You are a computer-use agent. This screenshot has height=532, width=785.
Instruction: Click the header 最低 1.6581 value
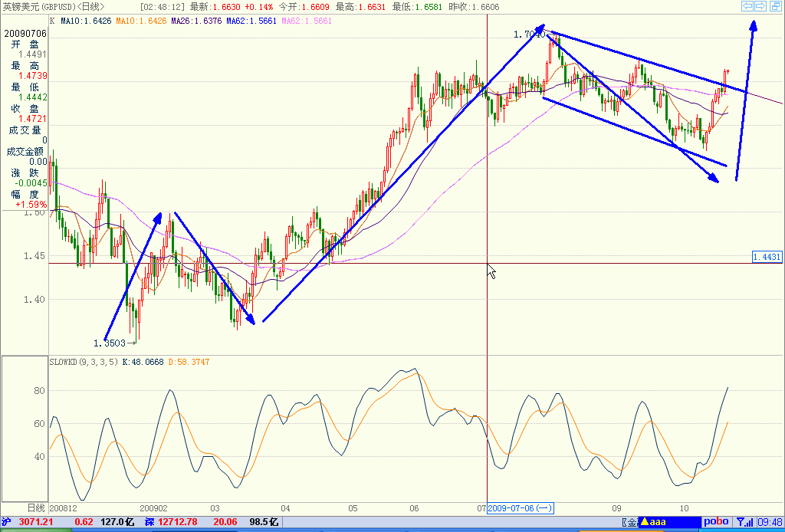click(417, 7)
